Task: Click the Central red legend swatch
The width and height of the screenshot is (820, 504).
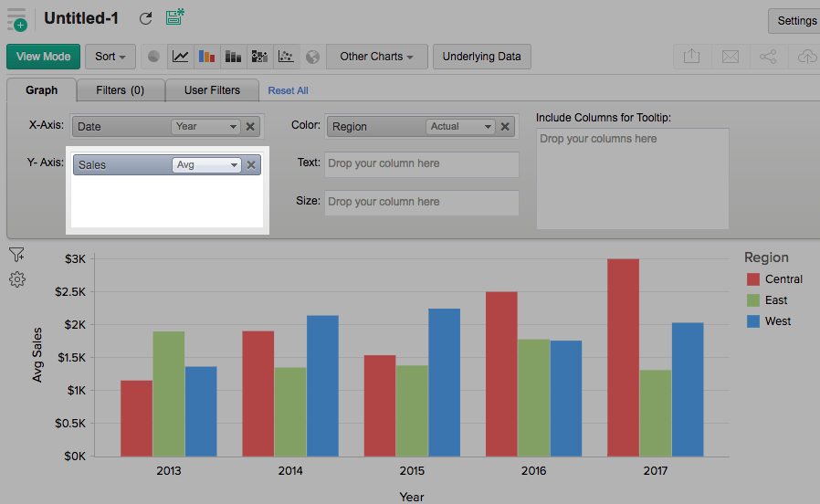Action: [753, 279]
